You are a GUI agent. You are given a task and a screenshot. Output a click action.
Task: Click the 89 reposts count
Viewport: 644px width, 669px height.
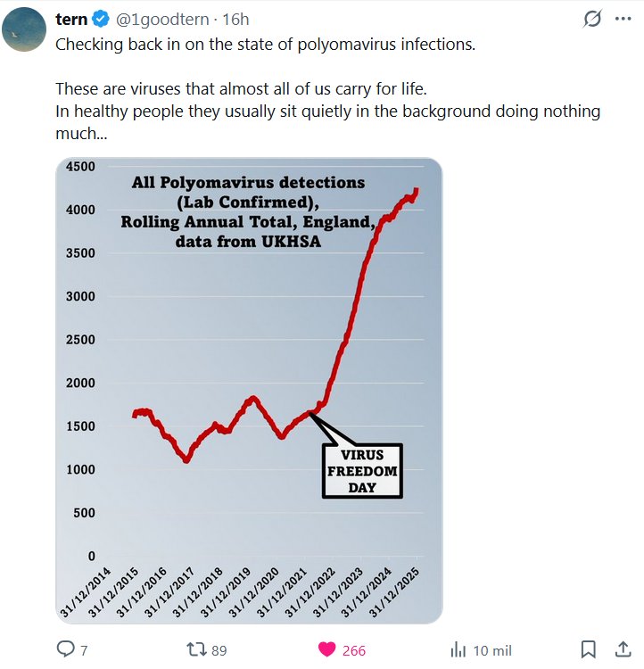click(219, 650)
